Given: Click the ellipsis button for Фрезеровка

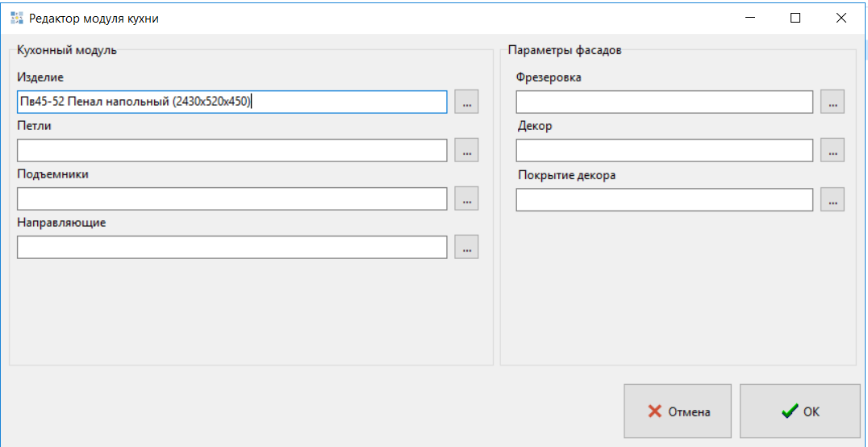Looking at the screenshot, I should 833,102.
